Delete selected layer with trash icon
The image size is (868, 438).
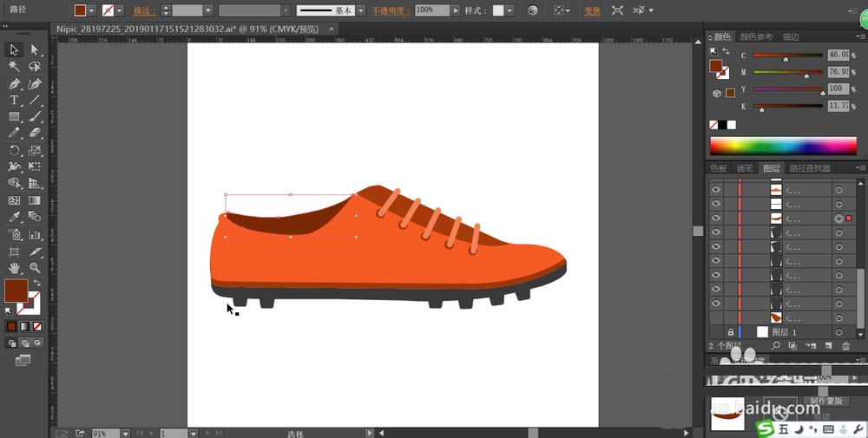click(845, 346)
